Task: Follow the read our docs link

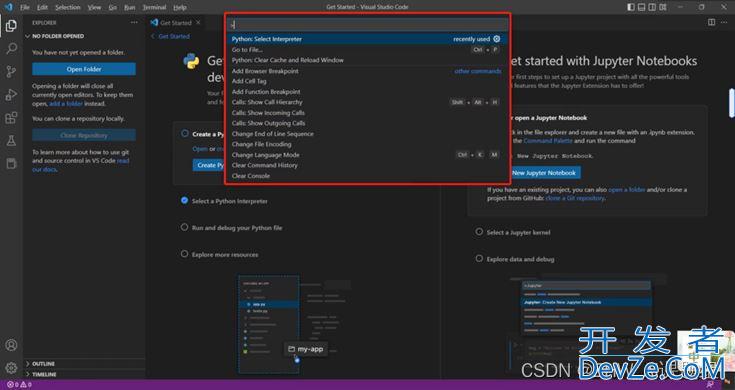Action: pos(81,165)
